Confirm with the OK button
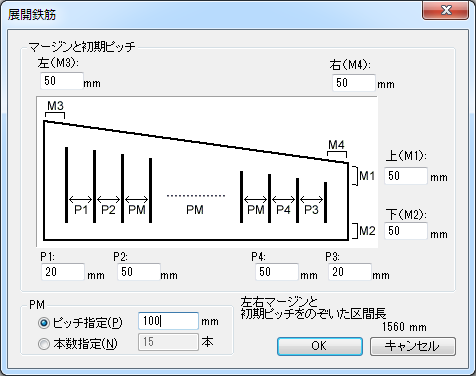Image resolution: width=476 pixels, height=376 pixels. 320,346
